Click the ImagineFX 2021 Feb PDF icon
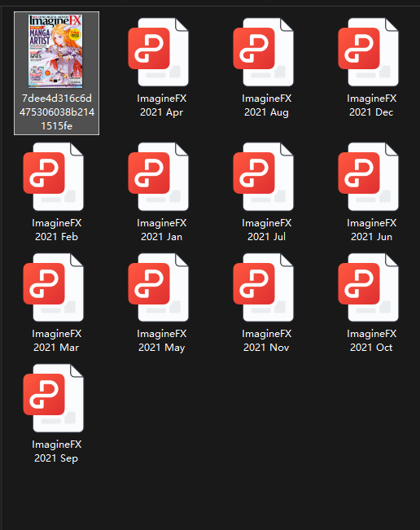420x530 pixels. [x=54, y=176]
